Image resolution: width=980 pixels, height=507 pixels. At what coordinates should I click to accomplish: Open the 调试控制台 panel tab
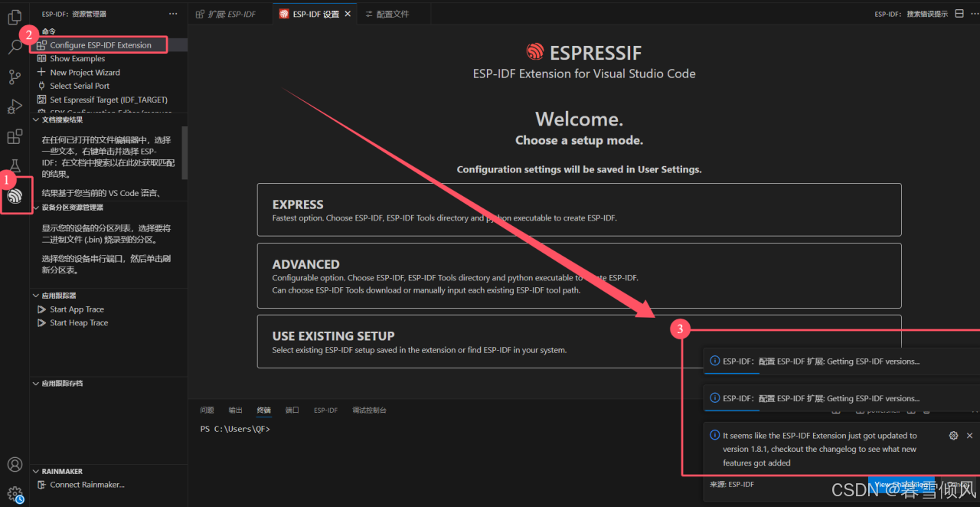click(369, 411)
